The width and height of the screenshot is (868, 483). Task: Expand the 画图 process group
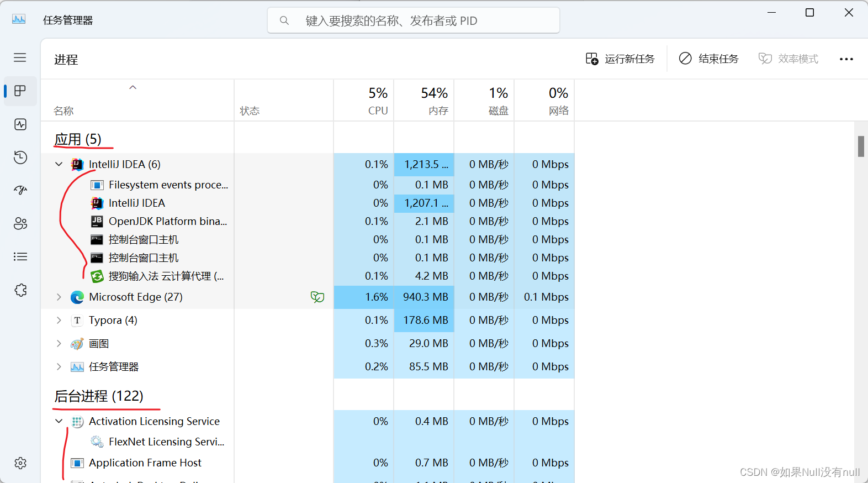[59, 343]
